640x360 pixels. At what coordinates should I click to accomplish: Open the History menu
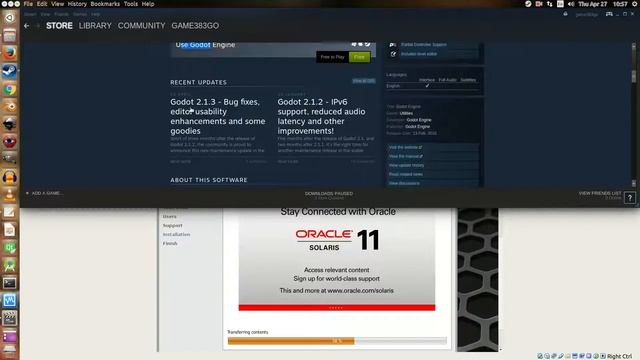(77, 4)
